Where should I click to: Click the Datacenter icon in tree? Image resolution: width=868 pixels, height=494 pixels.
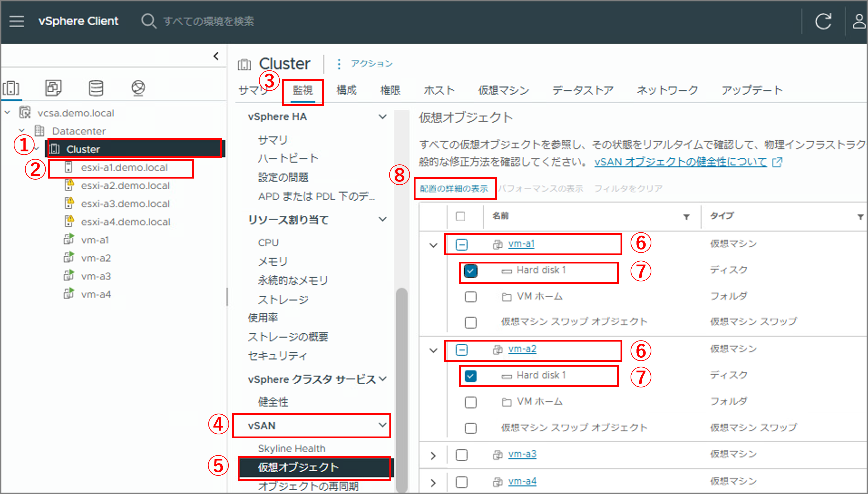pos(39,131)
